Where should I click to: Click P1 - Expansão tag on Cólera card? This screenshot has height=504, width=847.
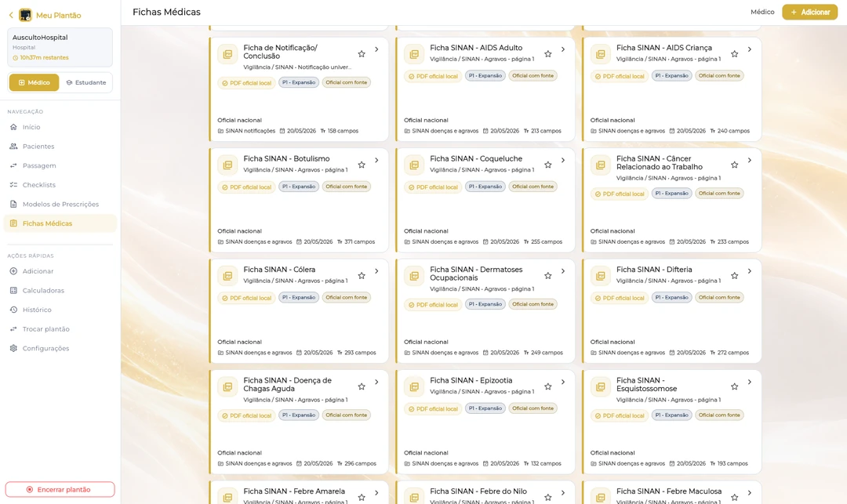click(299, 297)
